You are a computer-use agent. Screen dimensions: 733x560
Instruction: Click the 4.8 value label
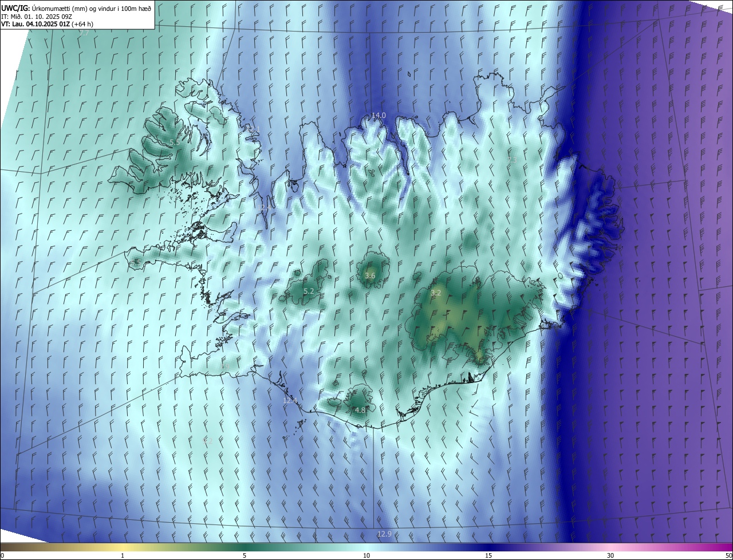[360, 410]
